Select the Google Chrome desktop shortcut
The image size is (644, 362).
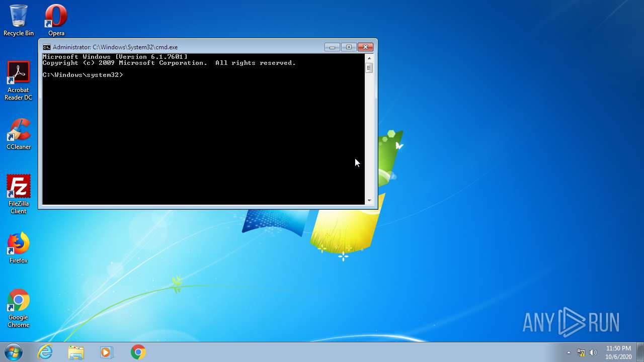click(x=19, y=308)
